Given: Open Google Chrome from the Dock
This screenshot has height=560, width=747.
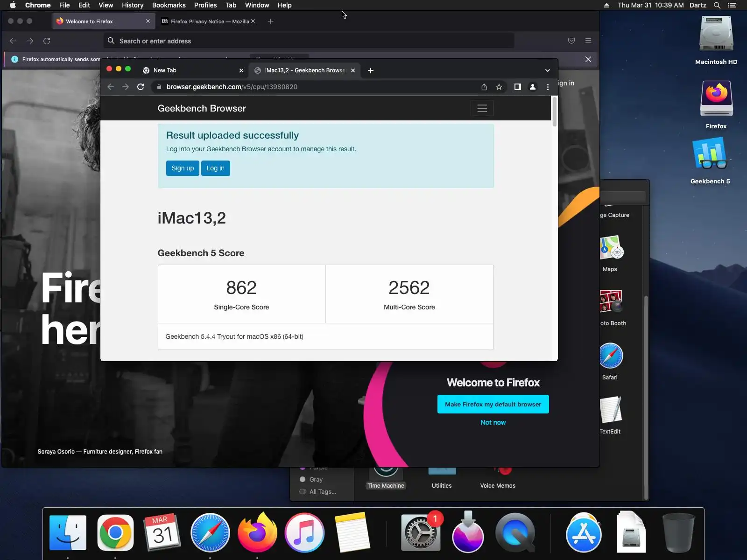Looking at the screenshot, I should tap(115, 532).
